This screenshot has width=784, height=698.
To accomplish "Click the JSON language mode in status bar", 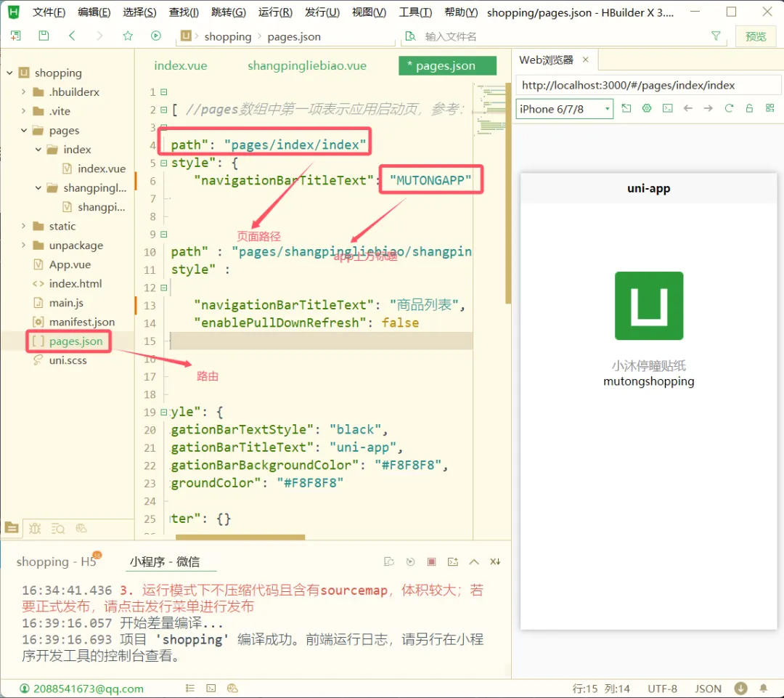I will [x=708, y=689].
